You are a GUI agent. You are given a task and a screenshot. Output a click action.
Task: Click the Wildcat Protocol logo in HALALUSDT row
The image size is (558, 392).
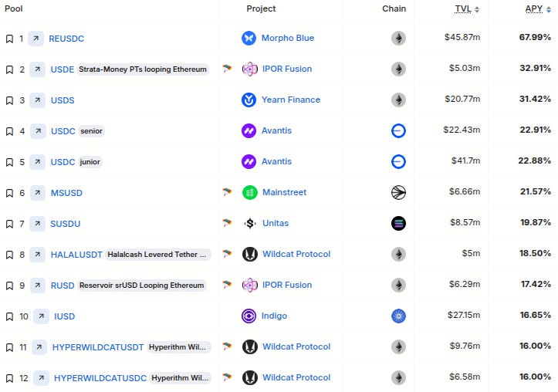pyautogui.click(x=250, y=255)
